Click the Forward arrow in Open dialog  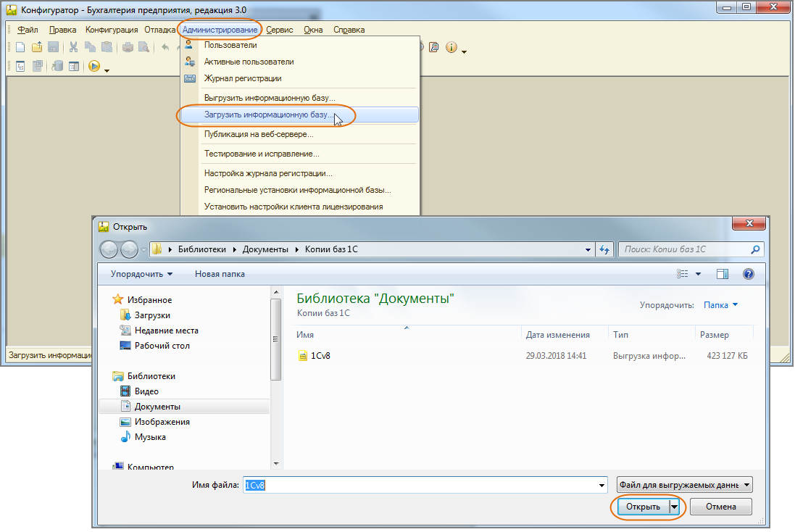(x=129, y=249)
